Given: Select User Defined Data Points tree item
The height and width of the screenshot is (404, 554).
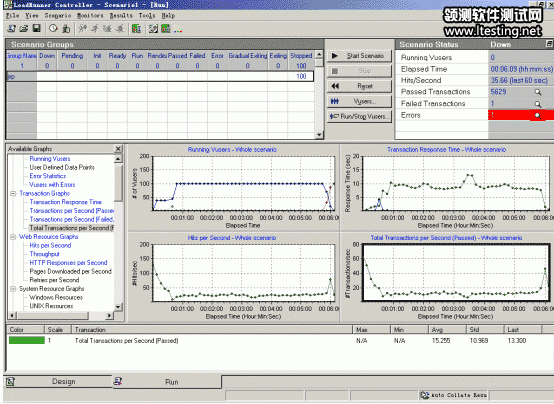Looking at the screenshot, I should [62, 167].
